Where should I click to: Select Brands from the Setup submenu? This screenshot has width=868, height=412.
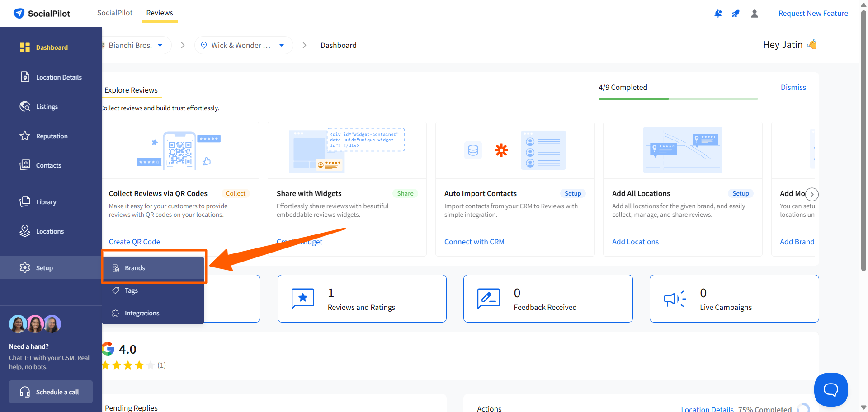(153, 268)
